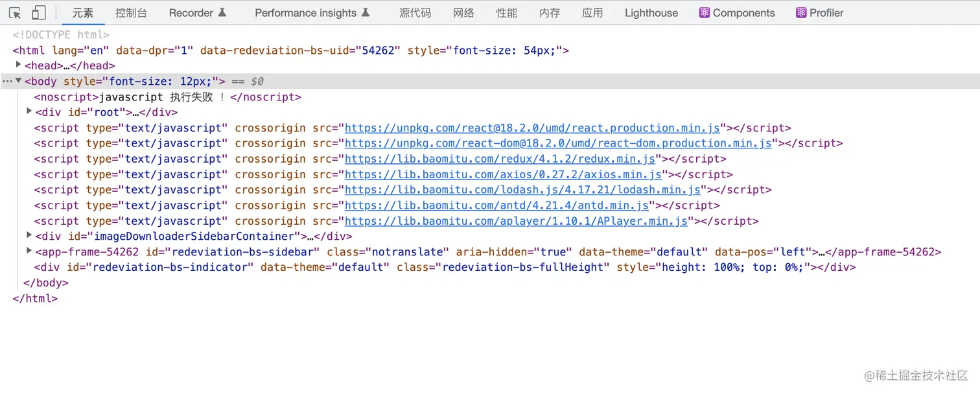Screen dimensions: 980x394
Task: Collapse the body element
Action: coord(18,81)
